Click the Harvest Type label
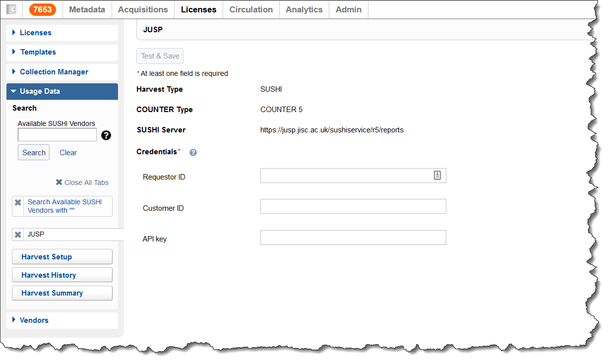The width and height of the screenshot is (609, 364). [160, 89]
